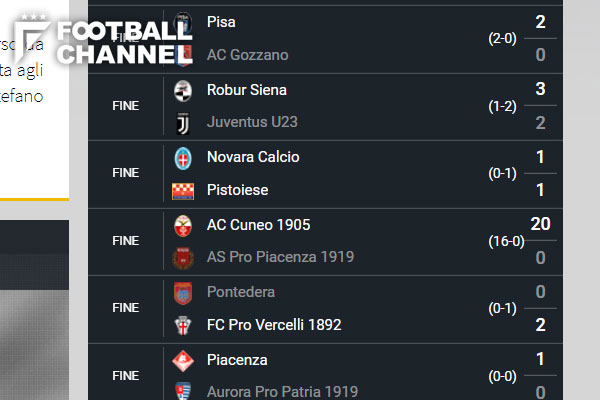Click the Novara Calcio crest icon

tap(182, 157)
